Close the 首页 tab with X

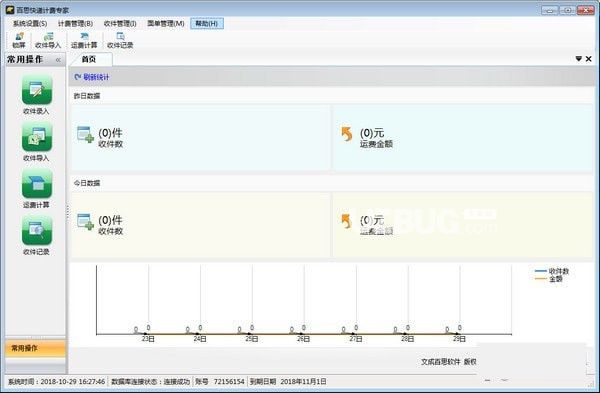589,59
